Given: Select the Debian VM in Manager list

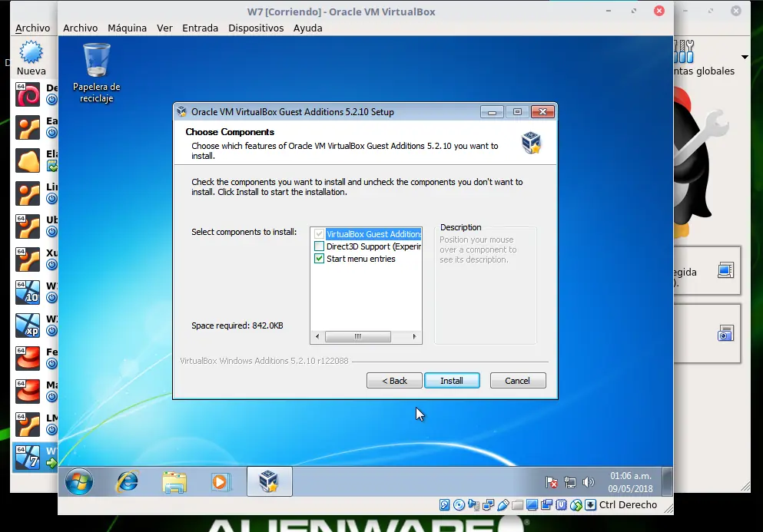Looking at the screenshot, I should coord(28,94).
